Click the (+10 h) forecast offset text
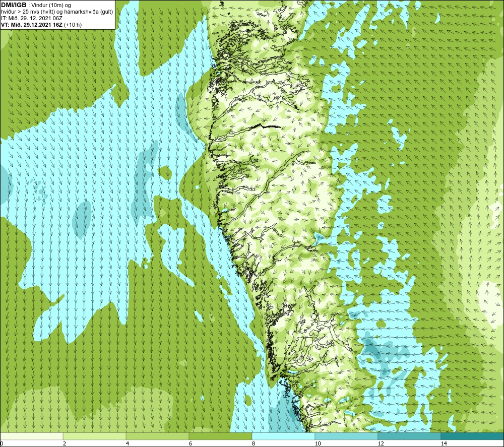The width and height of the screenshot is (504, 447). coord(73,25)
